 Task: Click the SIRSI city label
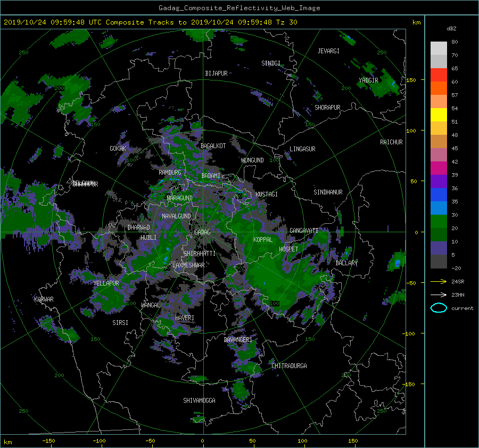(x=120, y=323)
